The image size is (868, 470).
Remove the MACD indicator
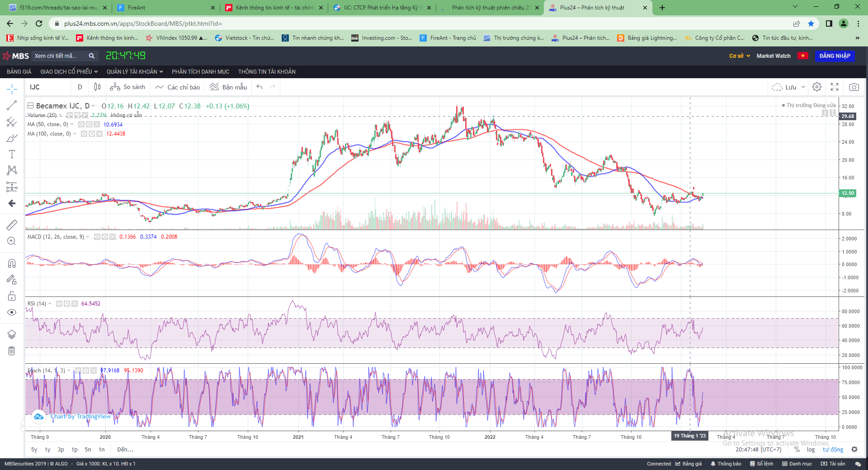click(x=113, y=237)
